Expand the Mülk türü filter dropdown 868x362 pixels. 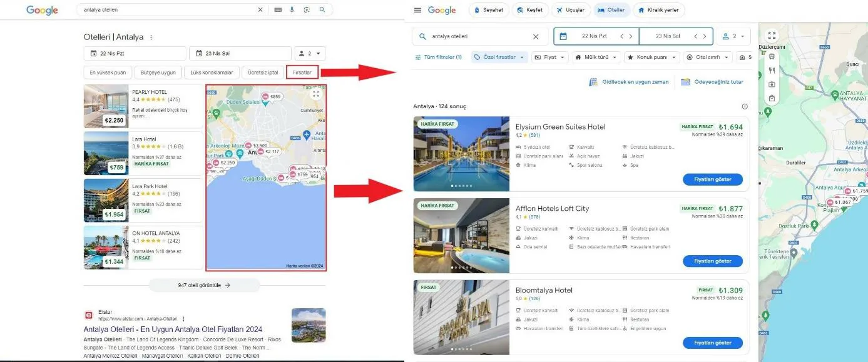(596, 57)
